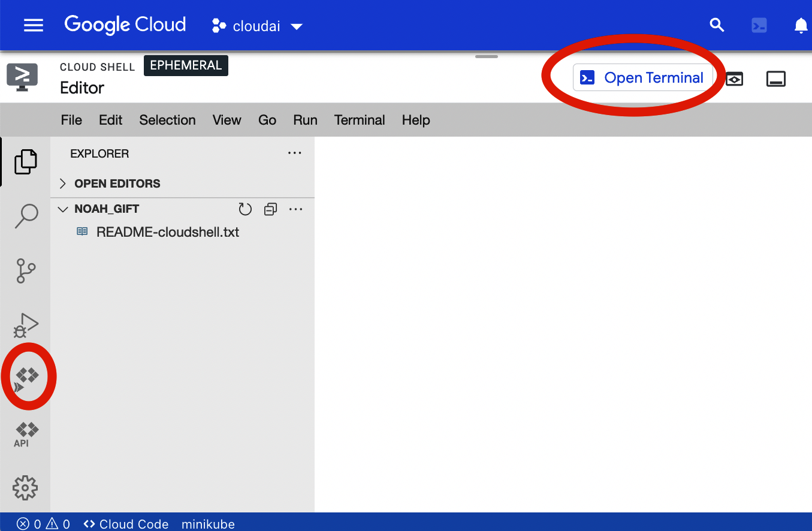Open the cloudai project selector dropdown
Image resolution: width=812 pixels, height=531 pixels.
258,26
